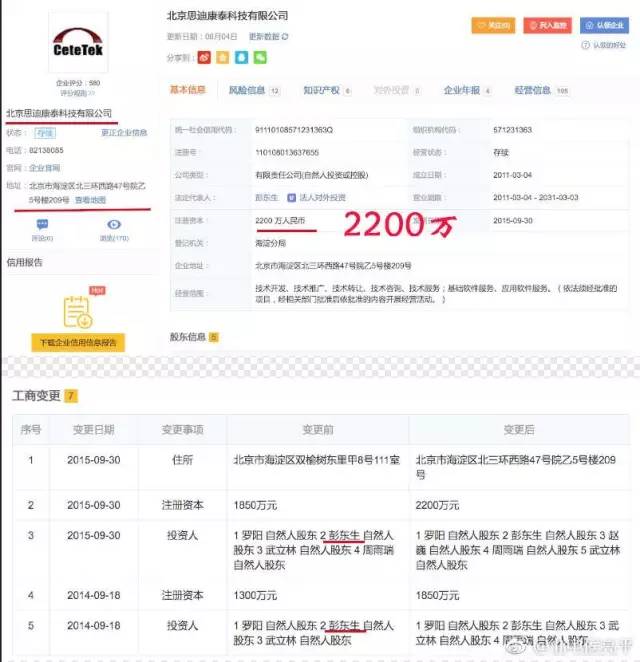Click the 工商变更 section heading

click(36, 396)
